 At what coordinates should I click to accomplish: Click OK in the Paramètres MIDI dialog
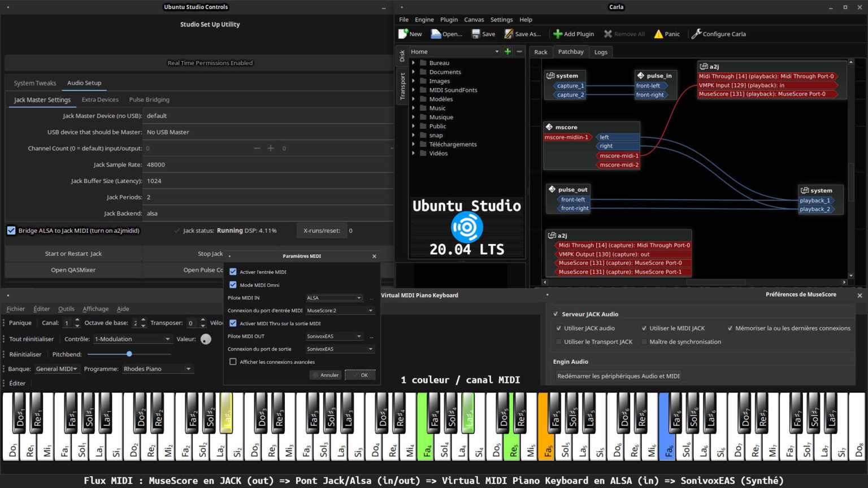360,374
